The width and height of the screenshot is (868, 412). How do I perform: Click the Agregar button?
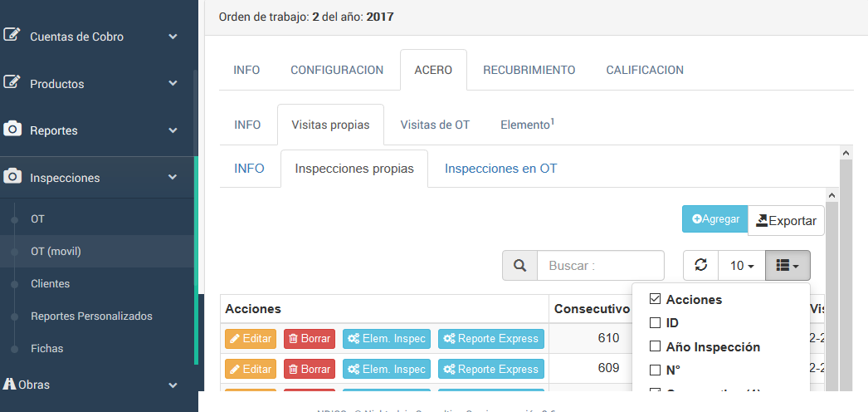pos(715,219)
